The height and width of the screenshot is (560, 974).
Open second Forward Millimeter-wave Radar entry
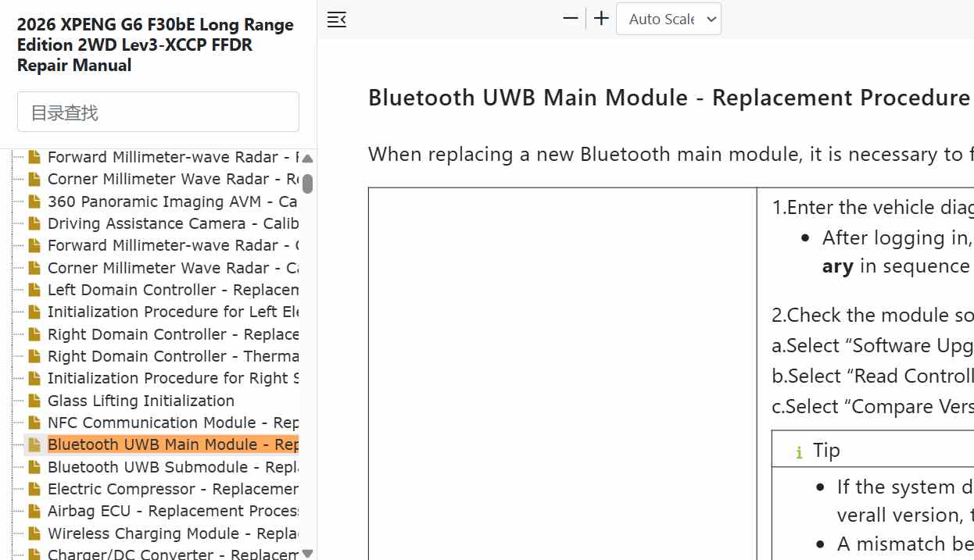tap(173, 245)
